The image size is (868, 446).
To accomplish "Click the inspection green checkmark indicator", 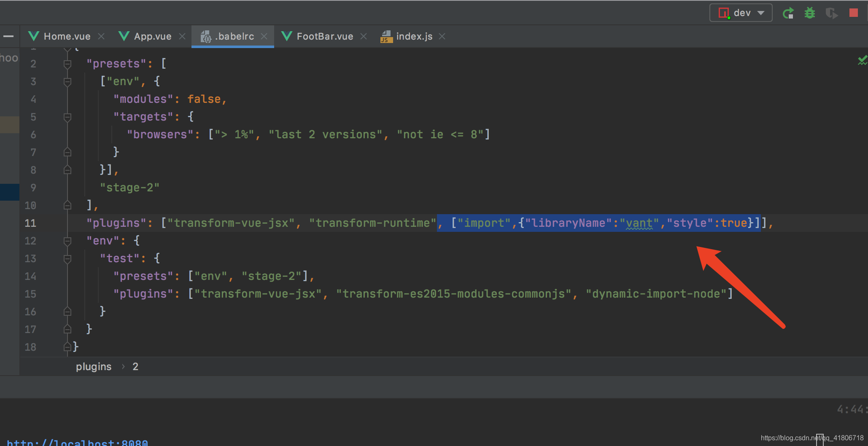I will pos(862,60).
